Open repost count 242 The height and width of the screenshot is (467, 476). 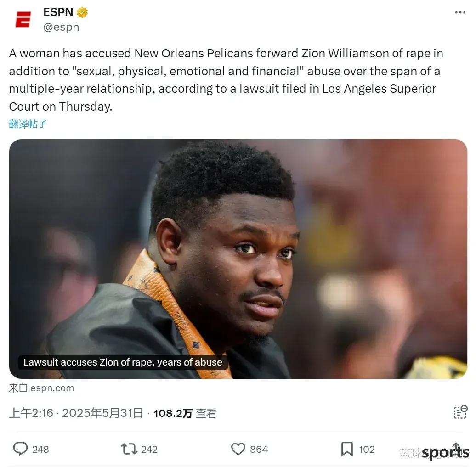coord(149,450)
